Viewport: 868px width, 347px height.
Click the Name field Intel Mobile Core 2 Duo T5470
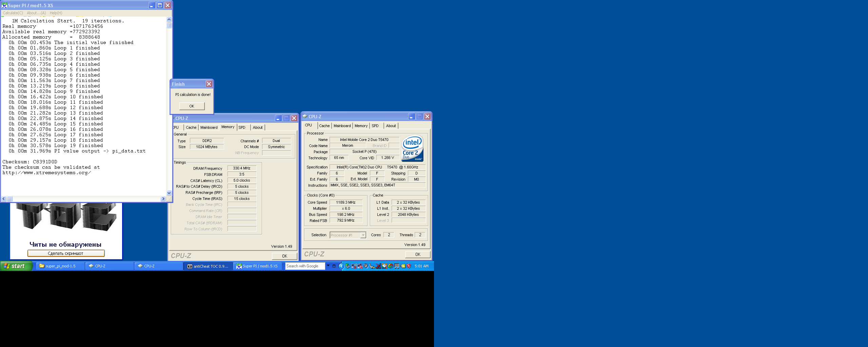(364, 140)
